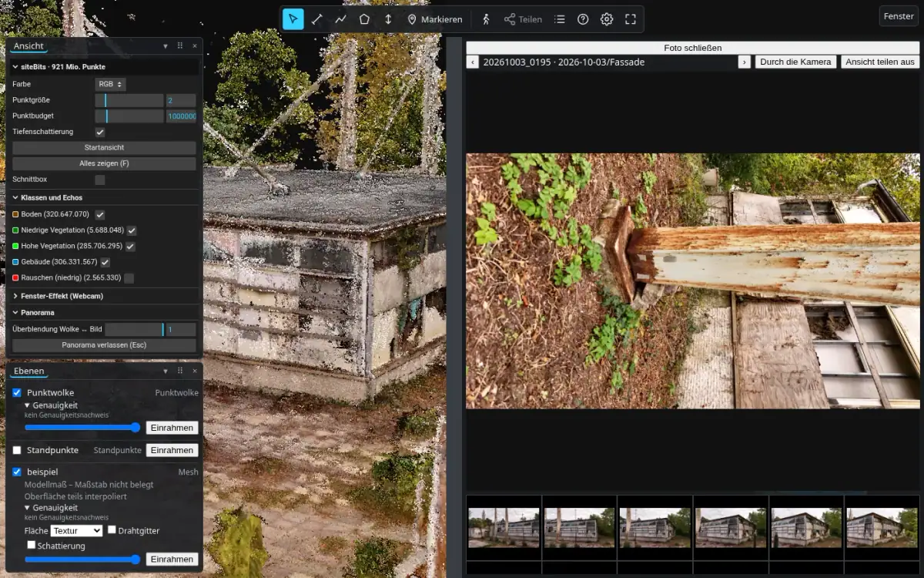This screenshot has width=924, height=578.
Task: Click Einrahmen for Punktwolke layer
Action: (x=172, y=428)
